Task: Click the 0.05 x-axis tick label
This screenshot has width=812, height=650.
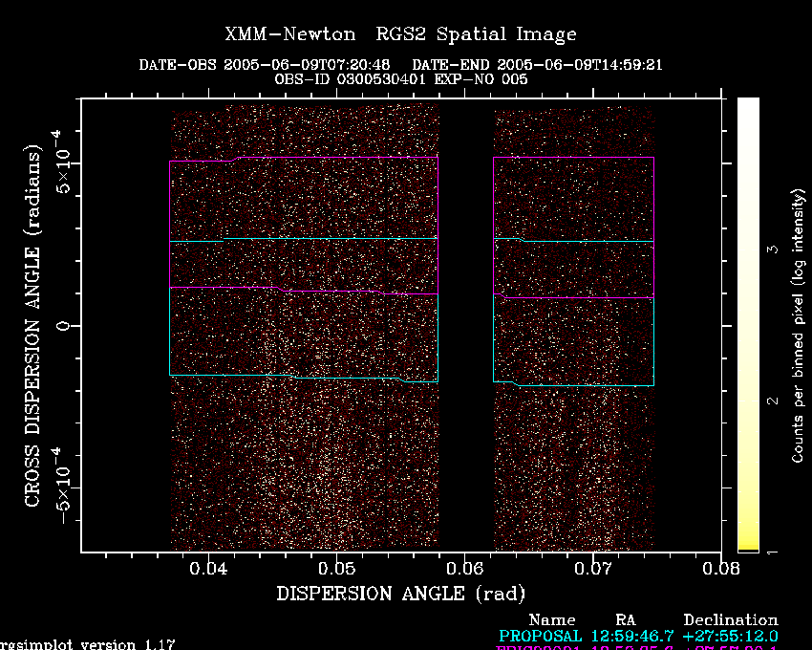Action: click(x=336, y=569)
